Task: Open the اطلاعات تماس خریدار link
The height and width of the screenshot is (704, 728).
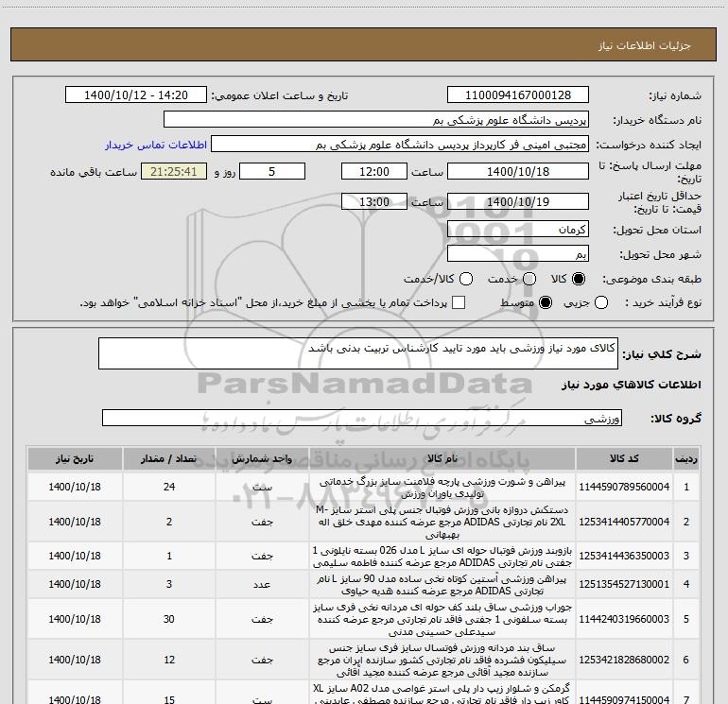Action: coord(156,145)
